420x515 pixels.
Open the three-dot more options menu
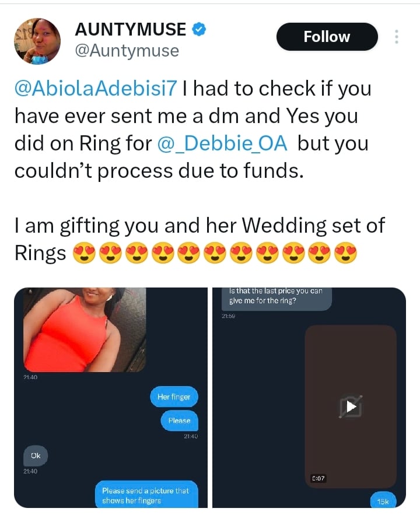(397, 37)
